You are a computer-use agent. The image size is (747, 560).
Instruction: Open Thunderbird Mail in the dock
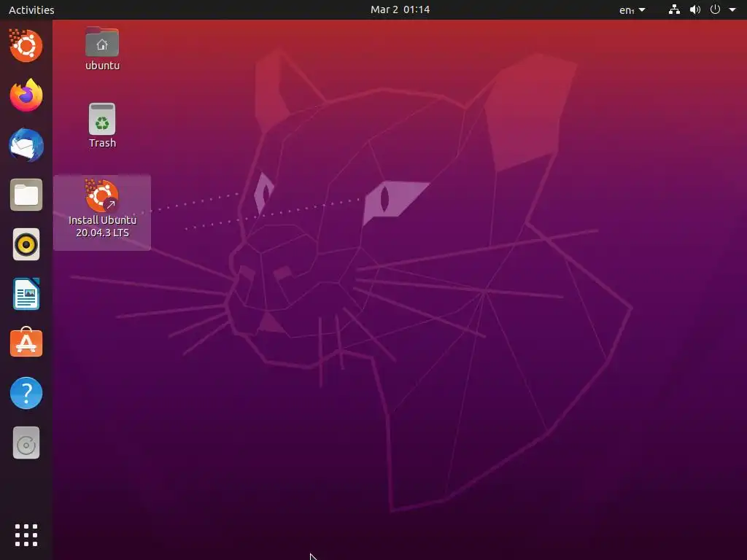click(x=26, y=145)
